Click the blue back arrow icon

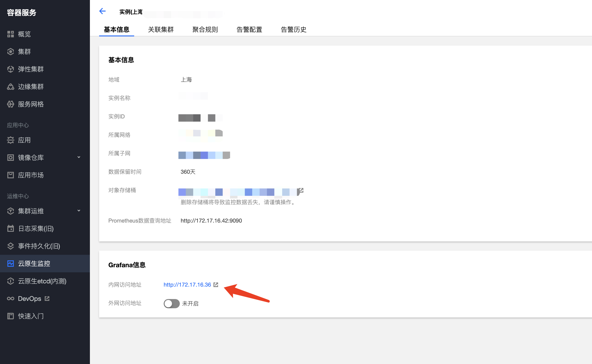(x=102, y=11)
